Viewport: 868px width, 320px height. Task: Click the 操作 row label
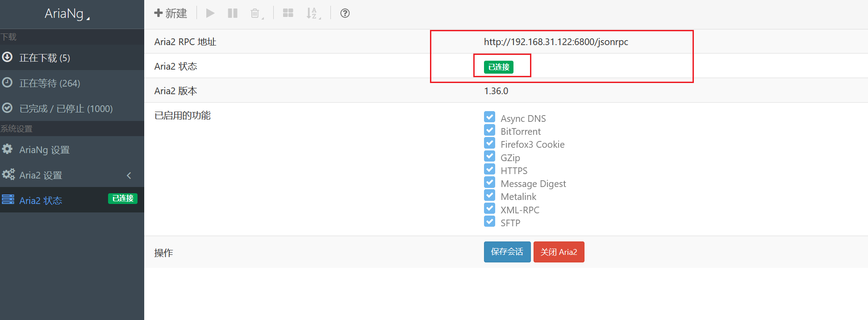pyautogui.click(x=163, y=253)
